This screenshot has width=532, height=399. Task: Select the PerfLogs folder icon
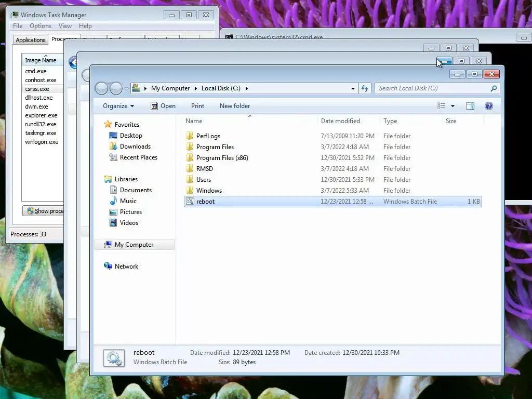click(x=190, y=136)
